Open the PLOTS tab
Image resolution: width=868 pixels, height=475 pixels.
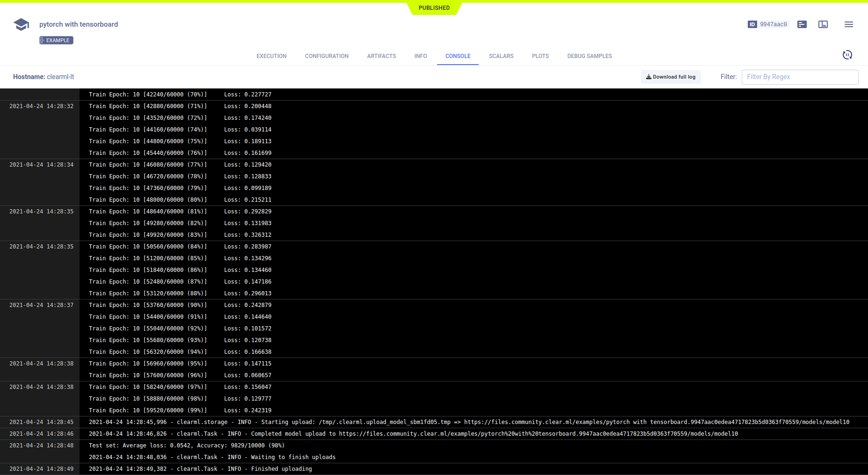[540, 56]
